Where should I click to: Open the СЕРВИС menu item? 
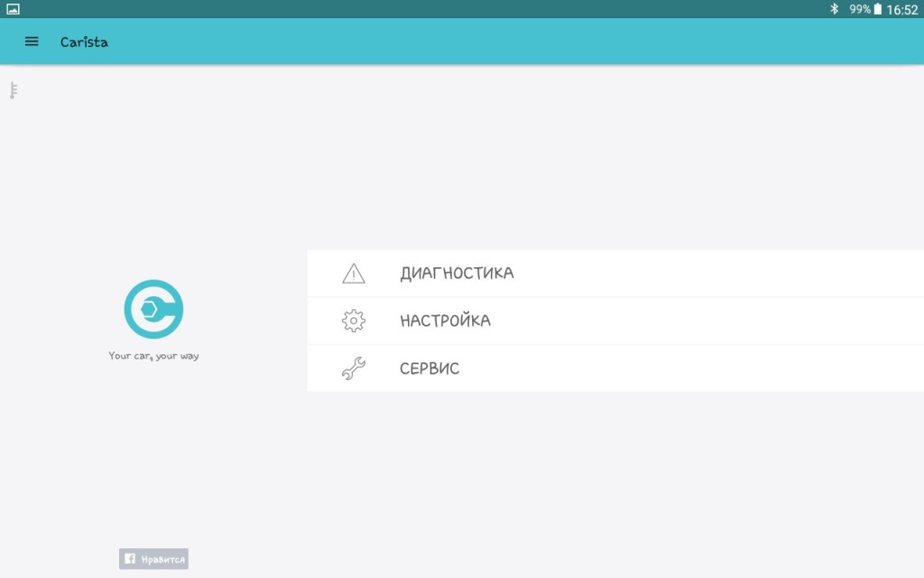pyautogui.click(x=615, y=368)
